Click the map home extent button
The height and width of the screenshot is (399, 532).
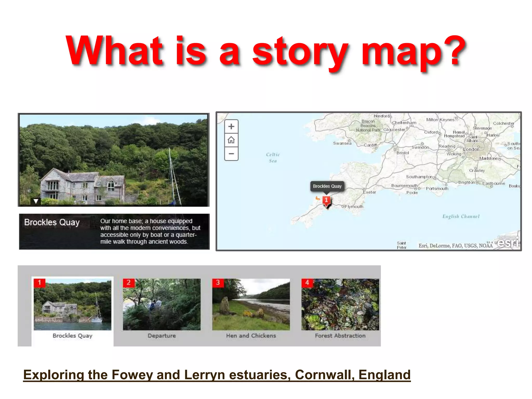pos(231,140)
